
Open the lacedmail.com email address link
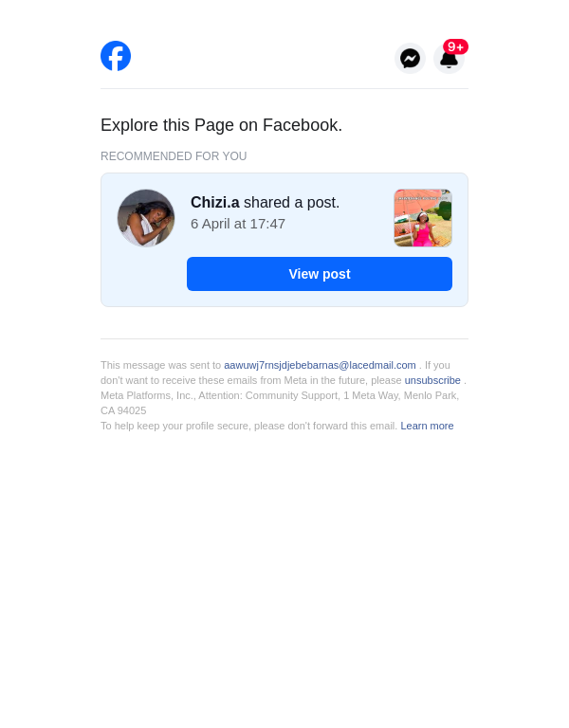click(320, 365)
